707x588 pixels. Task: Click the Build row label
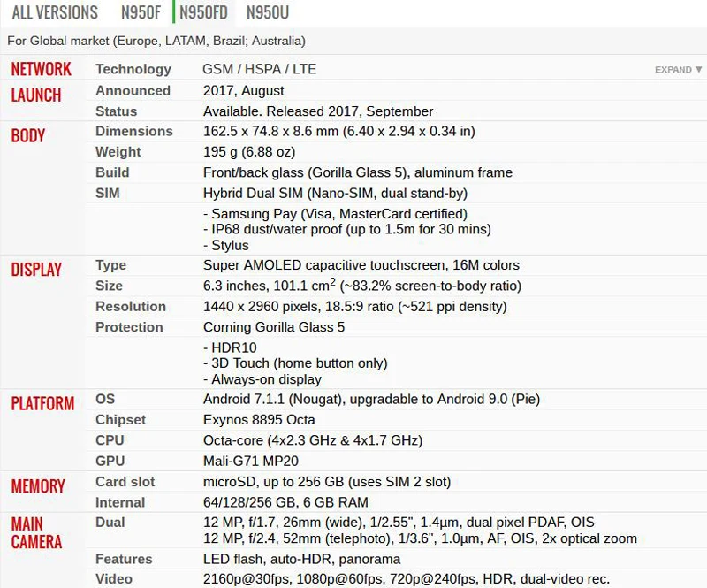point(112,172)
